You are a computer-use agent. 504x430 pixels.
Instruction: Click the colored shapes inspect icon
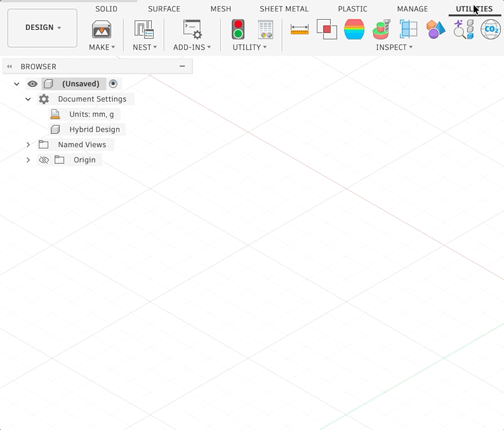pos(436,30)
